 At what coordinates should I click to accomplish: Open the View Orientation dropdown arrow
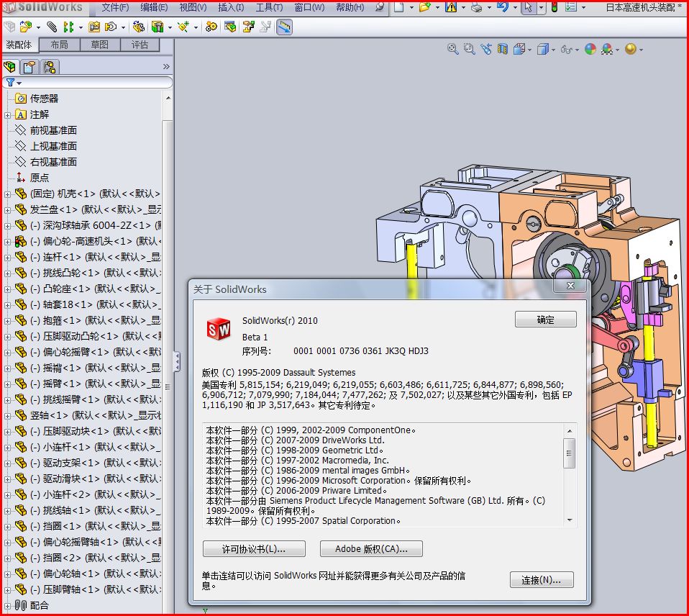tap(530, 50)
